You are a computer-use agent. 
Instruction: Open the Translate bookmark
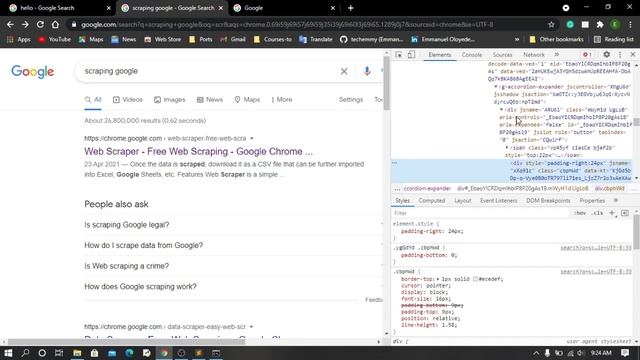[x=316, y=40]
